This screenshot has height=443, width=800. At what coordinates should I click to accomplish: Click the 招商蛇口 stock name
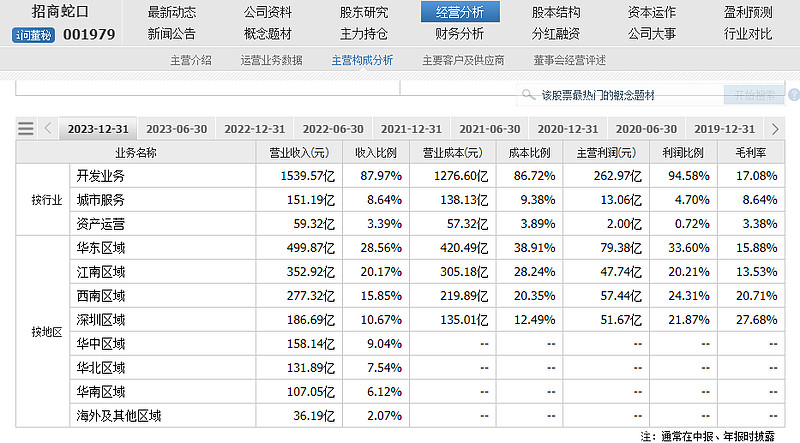60,12
